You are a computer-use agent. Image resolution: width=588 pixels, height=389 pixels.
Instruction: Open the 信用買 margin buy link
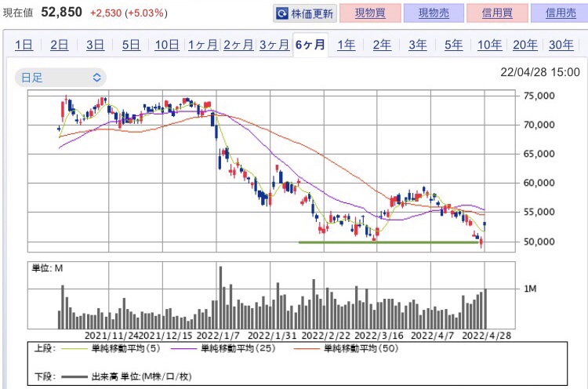click(497, 13)
